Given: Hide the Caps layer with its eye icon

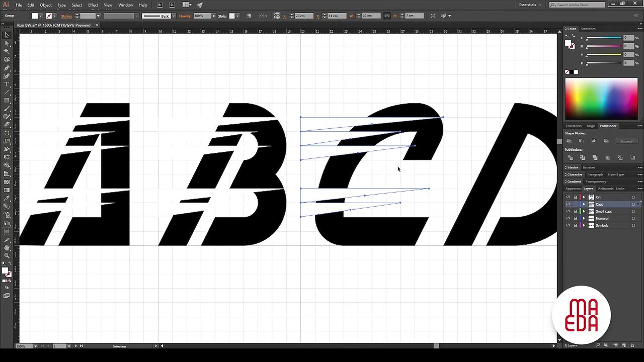Looking at the screenshot, I should [x=568, y=204].
